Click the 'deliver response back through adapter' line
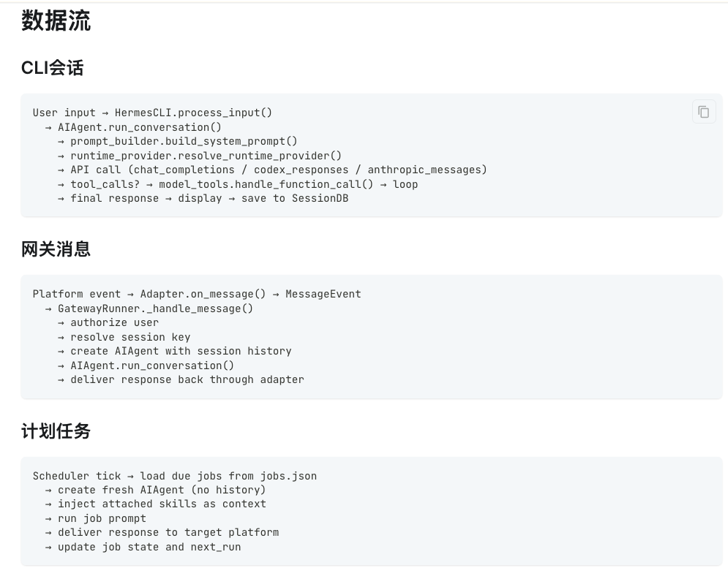Screen dimensions: 728x568 pos(187,379)
